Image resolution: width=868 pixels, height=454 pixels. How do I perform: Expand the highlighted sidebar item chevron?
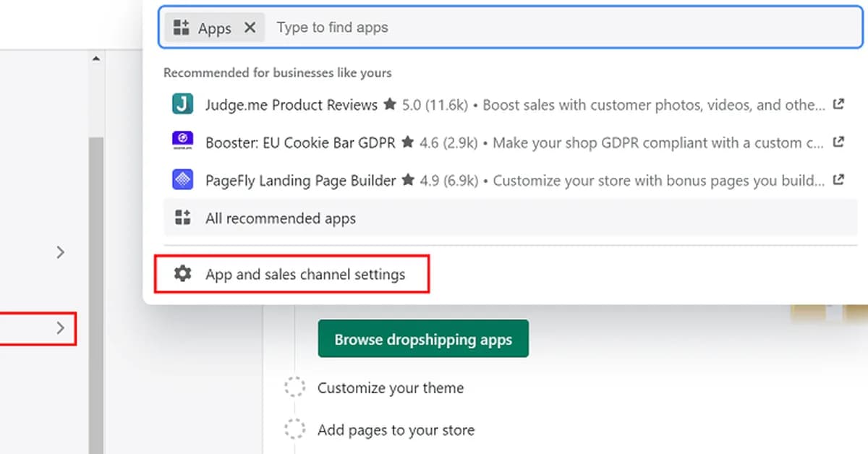tap(61, 328)
